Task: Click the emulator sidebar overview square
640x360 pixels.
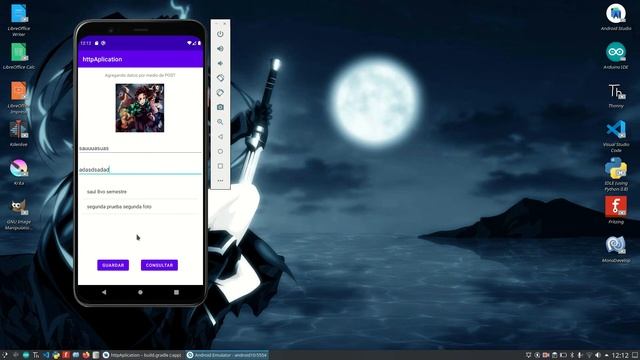Action: [x=220, y=166]
